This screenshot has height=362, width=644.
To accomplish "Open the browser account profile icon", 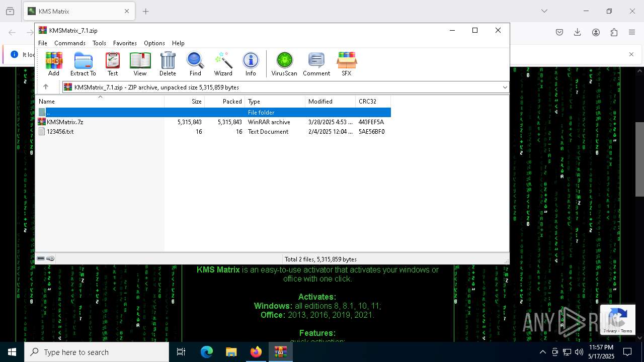I will 596,32.
